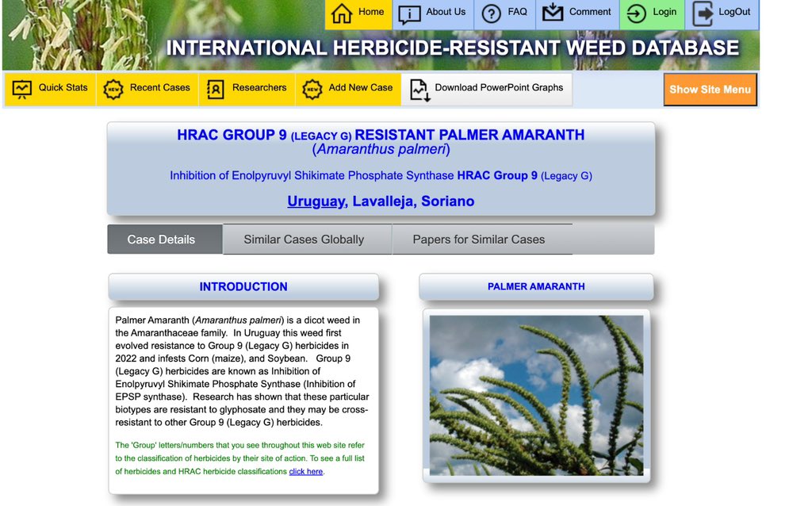Download PowerPoint Graphs
This screenshot has width=812, height=506.
click(x=487, y=89)
